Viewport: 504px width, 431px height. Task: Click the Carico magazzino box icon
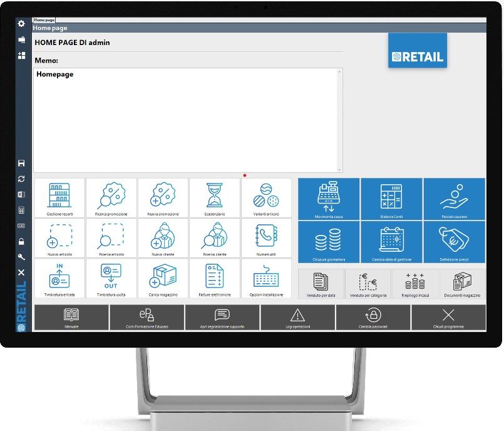[163, 277]
